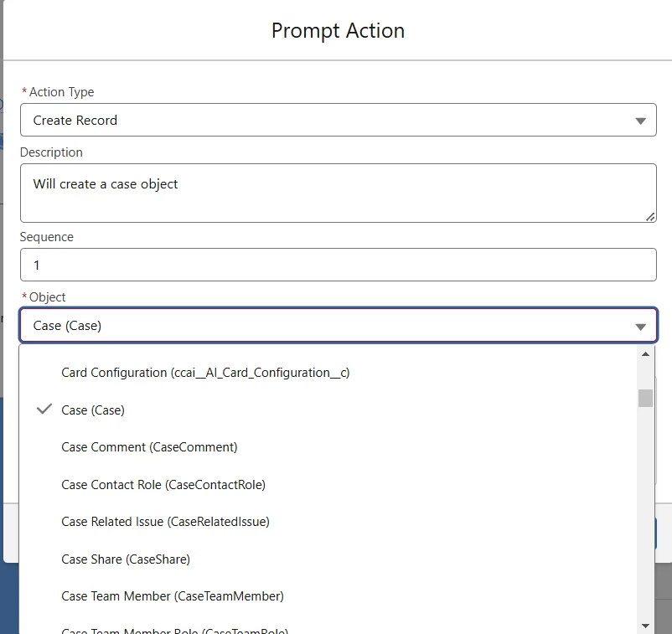Click the Description textarea resize handle
Image resolution: width=672 pixels, height=634 pixels.
[x=650, y=217]
